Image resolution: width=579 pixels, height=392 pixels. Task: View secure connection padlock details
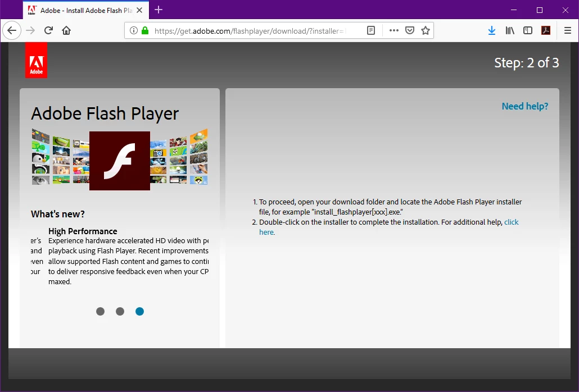145,30
